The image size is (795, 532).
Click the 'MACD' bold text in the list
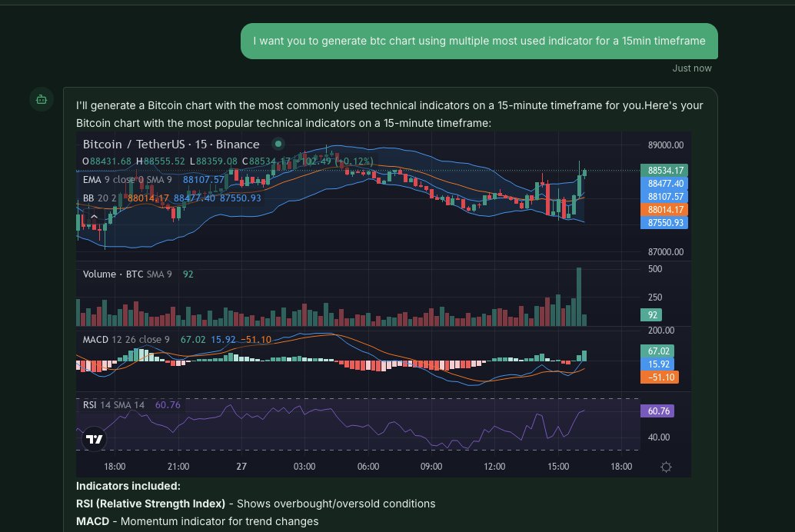93,521
